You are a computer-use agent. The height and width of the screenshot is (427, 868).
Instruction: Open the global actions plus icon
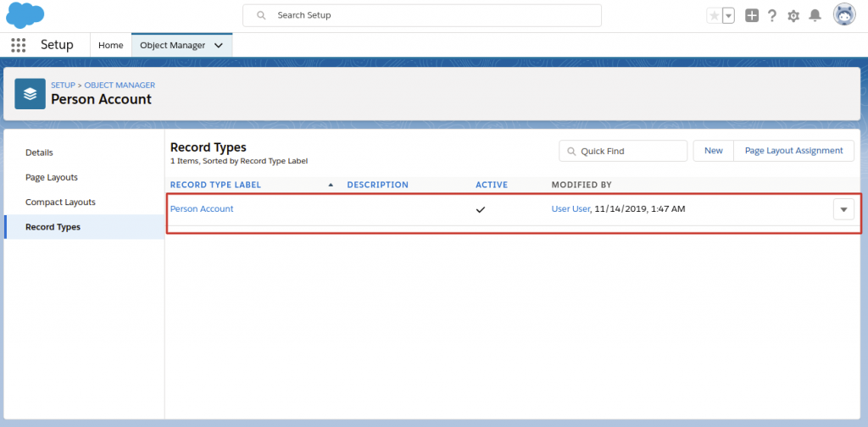coord(752,15)
